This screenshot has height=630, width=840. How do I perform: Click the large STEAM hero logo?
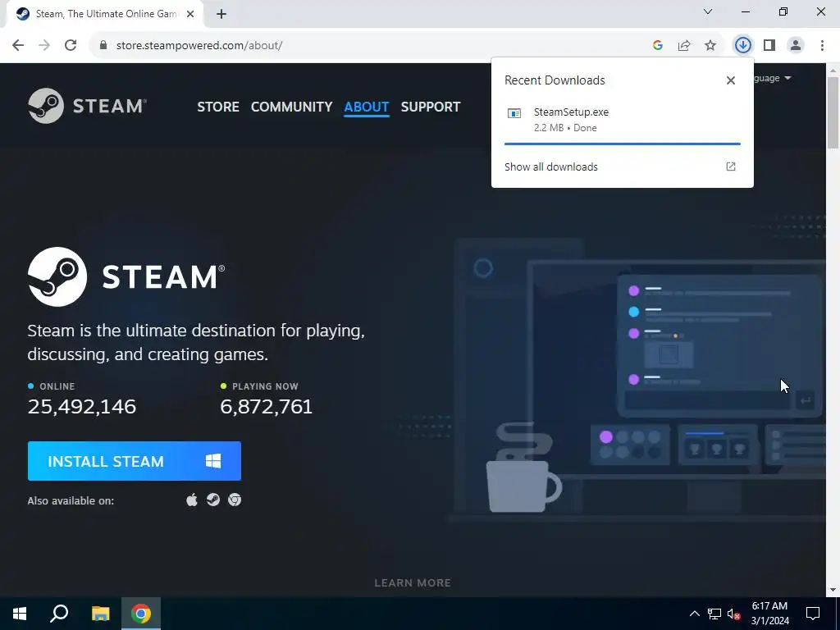tap(126, 277)
